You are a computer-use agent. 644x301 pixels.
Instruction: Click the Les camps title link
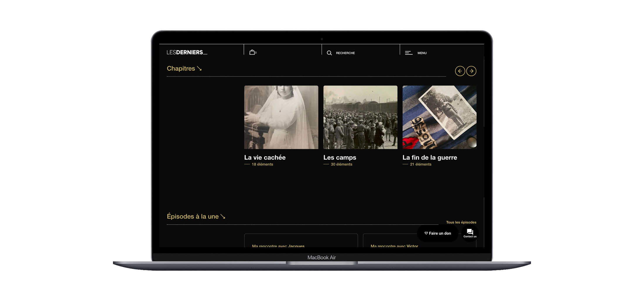point(340,157)
